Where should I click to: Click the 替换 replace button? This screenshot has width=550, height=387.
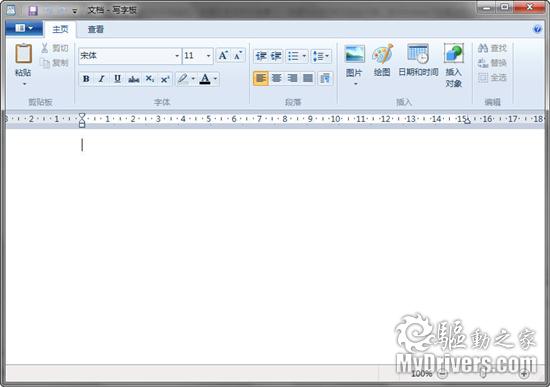(x=492, y=63)
